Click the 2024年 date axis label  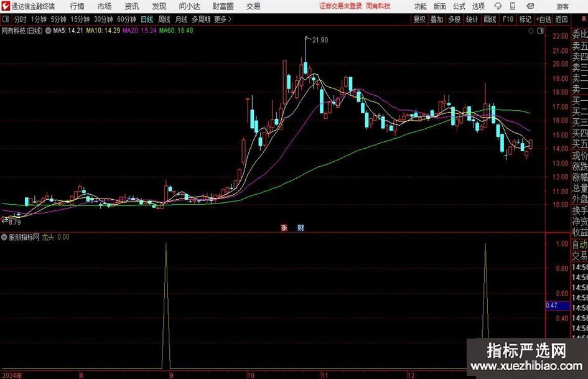pyautogui.click(x=12, y=375)
